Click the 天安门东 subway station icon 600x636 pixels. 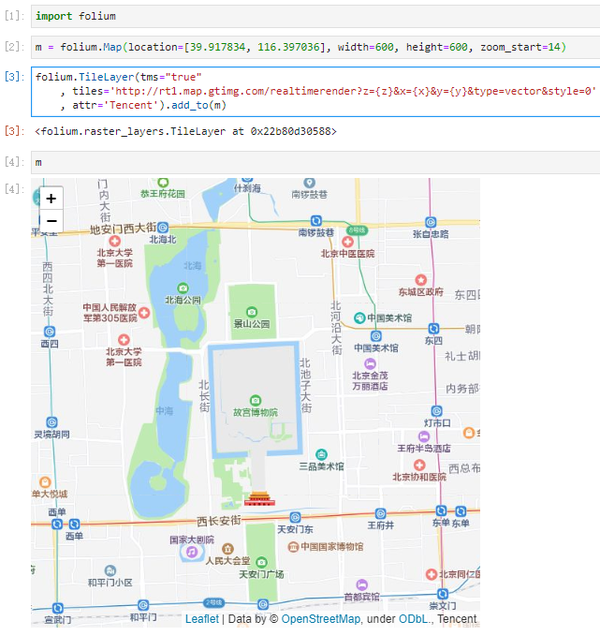pyautogui.click(x=295, y=517)
